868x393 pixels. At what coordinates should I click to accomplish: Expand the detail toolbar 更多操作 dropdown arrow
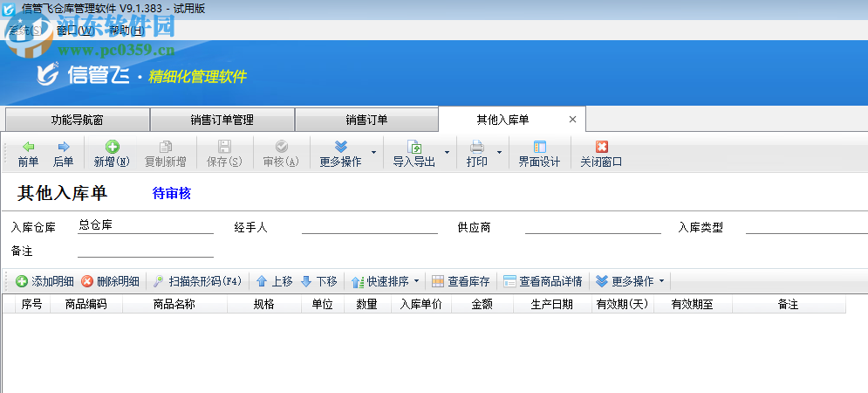pyautogui.click(x=661, y=281)
